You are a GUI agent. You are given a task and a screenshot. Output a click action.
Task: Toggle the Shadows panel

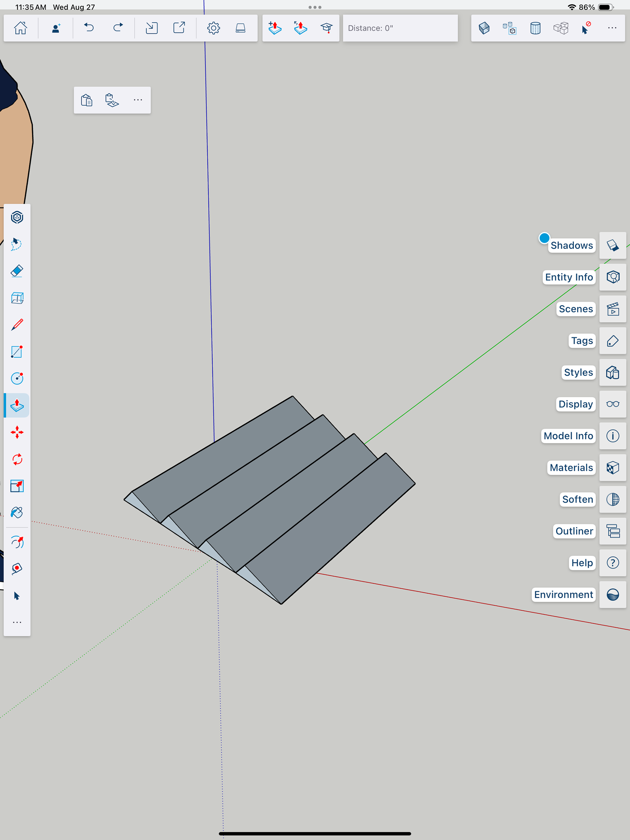click(613, 245)
